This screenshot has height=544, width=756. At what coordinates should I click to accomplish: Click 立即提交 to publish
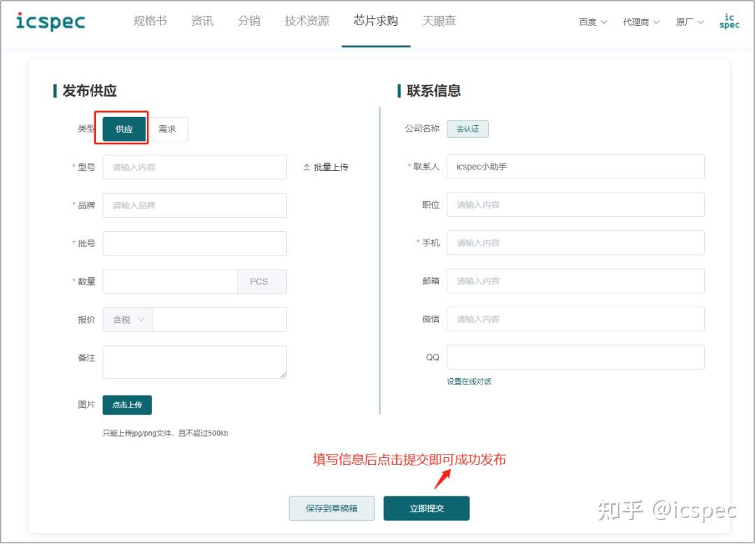[426, 508]
